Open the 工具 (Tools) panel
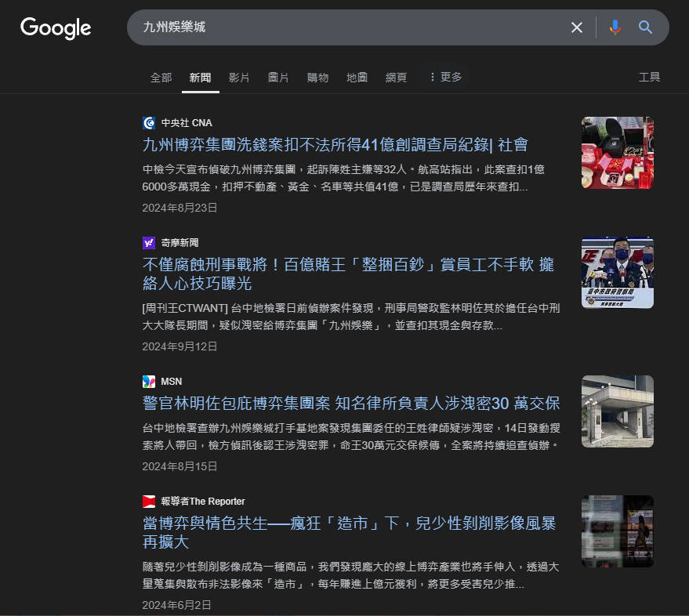Image resolution: width=689 pixels, height=616 pixels. (x=649, y=77)
